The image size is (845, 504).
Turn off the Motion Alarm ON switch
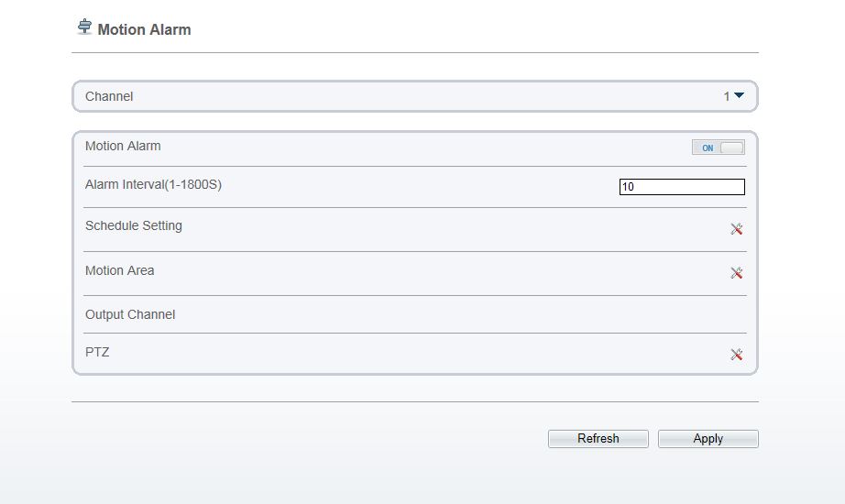719,148
